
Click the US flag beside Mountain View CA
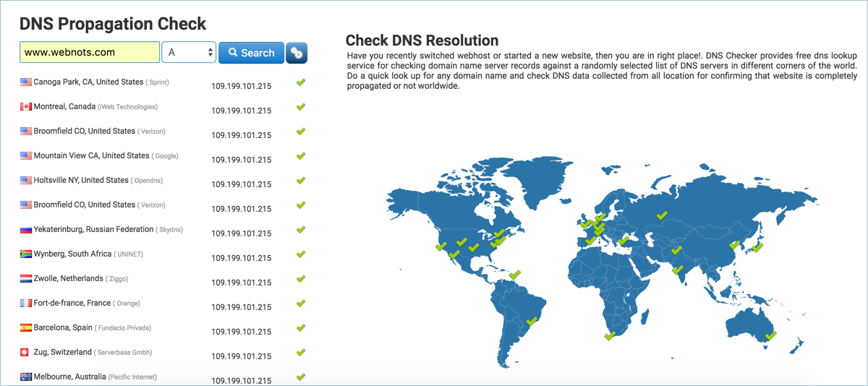pos(26,156)
